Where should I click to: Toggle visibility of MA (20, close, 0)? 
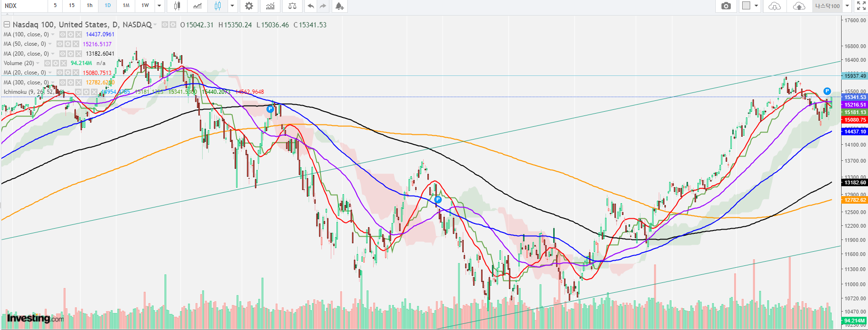click(x=60, y=73)
